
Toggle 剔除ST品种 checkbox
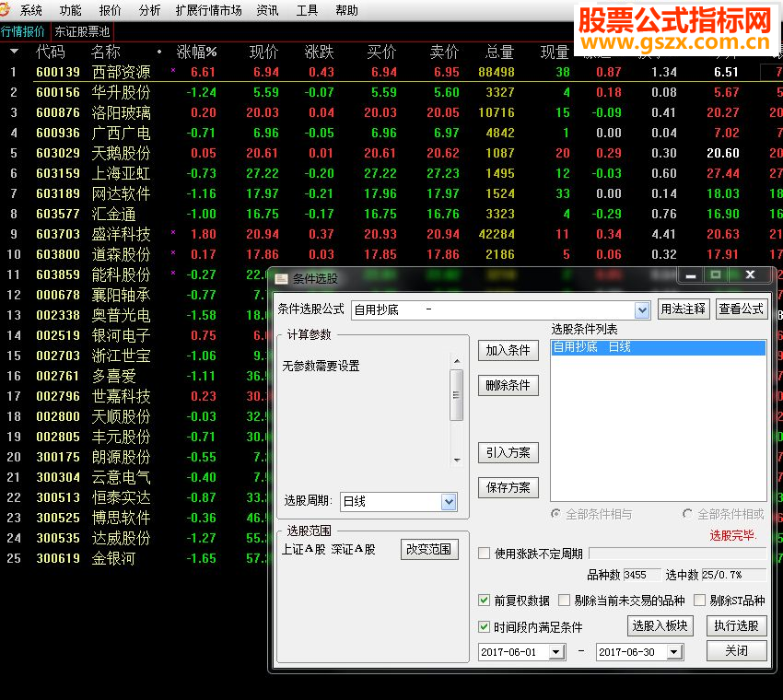coord(699,601)
